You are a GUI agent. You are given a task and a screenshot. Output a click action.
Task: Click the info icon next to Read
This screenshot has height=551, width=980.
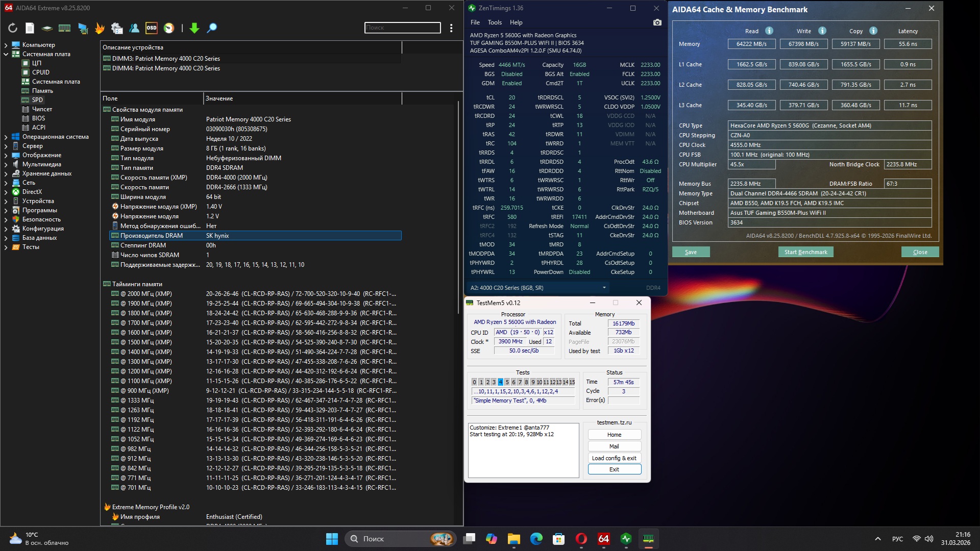[x=769, y=31]
